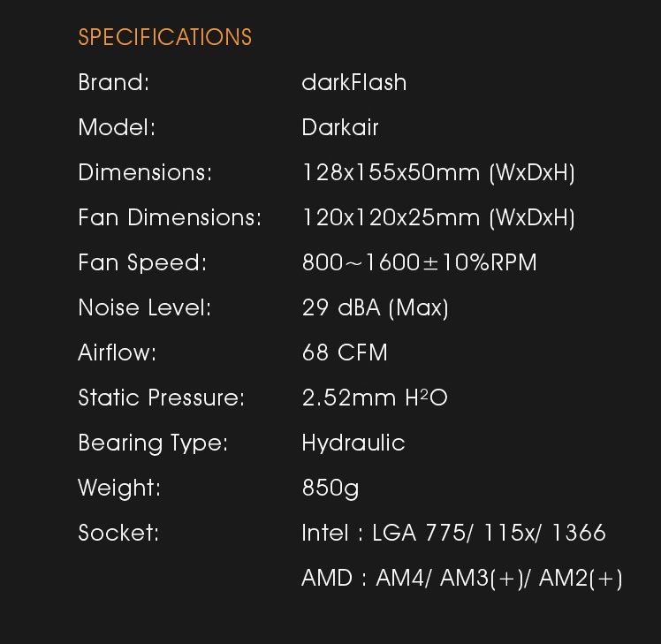Click the Hydraulic bearing type value
This screenshot has height=644, width=661.
point(353,443)
